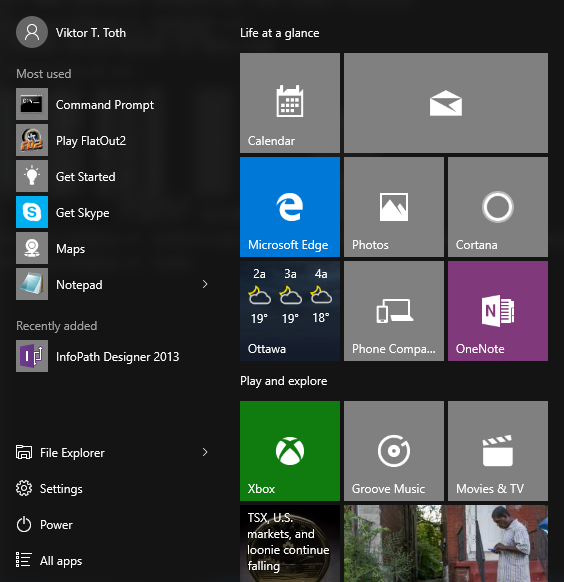The height and width of the screenshot is (582, 564).
Task: Launch the Microsoft Edge tile
Action: [x=290, y=207]
